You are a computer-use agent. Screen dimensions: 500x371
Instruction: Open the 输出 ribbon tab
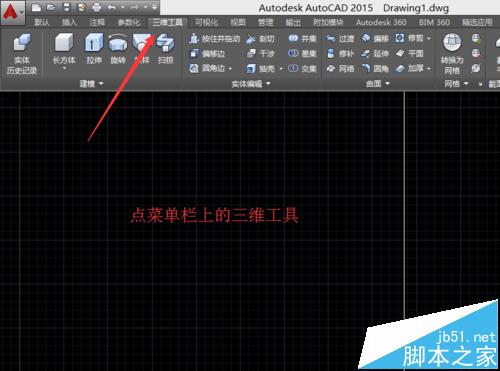[x=293, y=23]
